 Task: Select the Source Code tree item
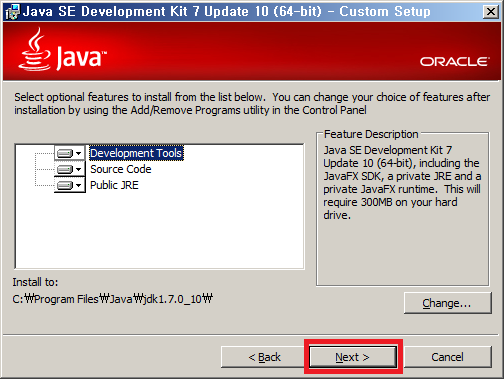pos(121,169)
